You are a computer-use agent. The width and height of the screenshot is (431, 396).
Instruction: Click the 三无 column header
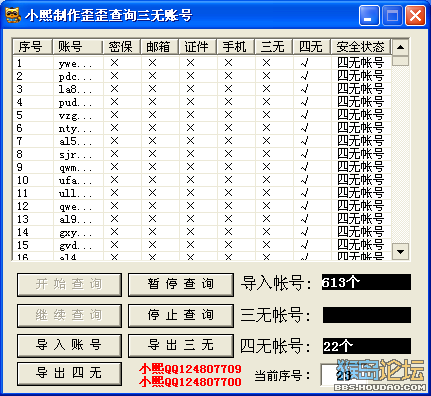point(274,47)
